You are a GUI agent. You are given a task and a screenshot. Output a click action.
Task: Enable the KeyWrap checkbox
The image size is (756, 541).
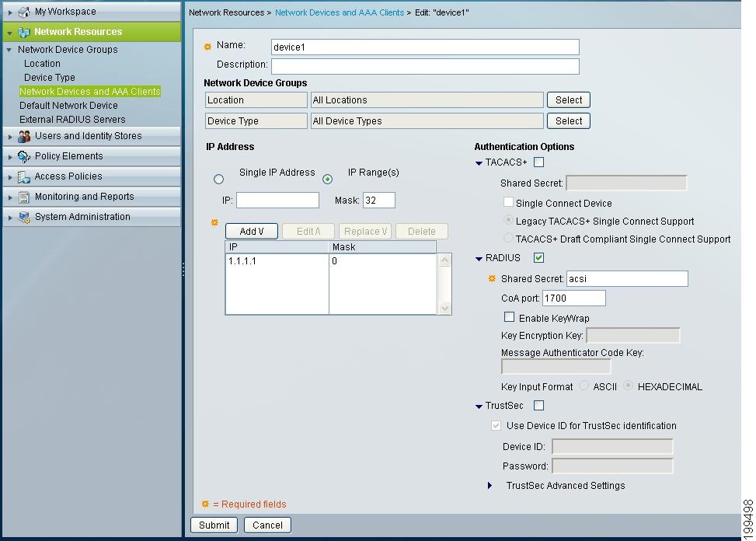coord(510,317)
